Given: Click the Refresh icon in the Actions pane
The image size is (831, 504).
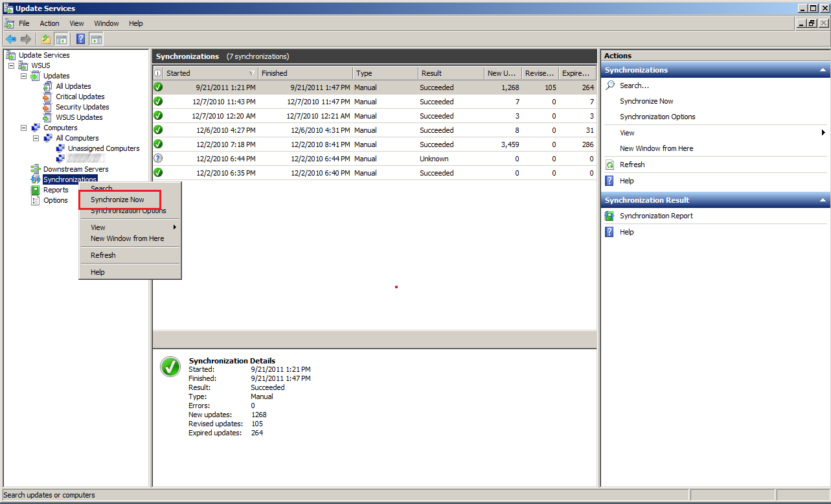Looking at the screenshot, I should click(609, 164).
